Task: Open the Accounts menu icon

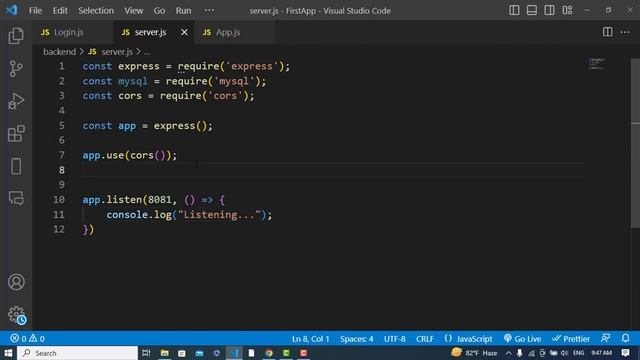Action: tap(16, 282)
